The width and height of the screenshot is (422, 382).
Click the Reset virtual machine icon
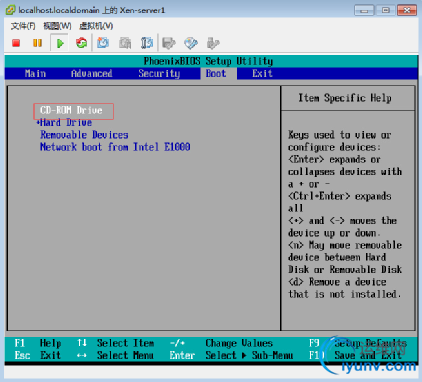click(81, 43)
